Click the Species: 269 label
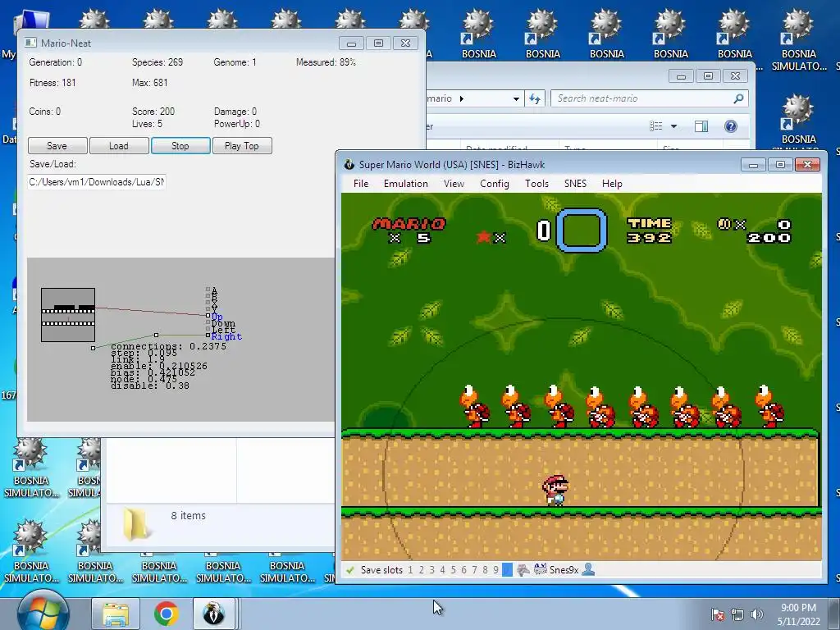Viewport: 840px width, 630px height. [x=157, y=62]
